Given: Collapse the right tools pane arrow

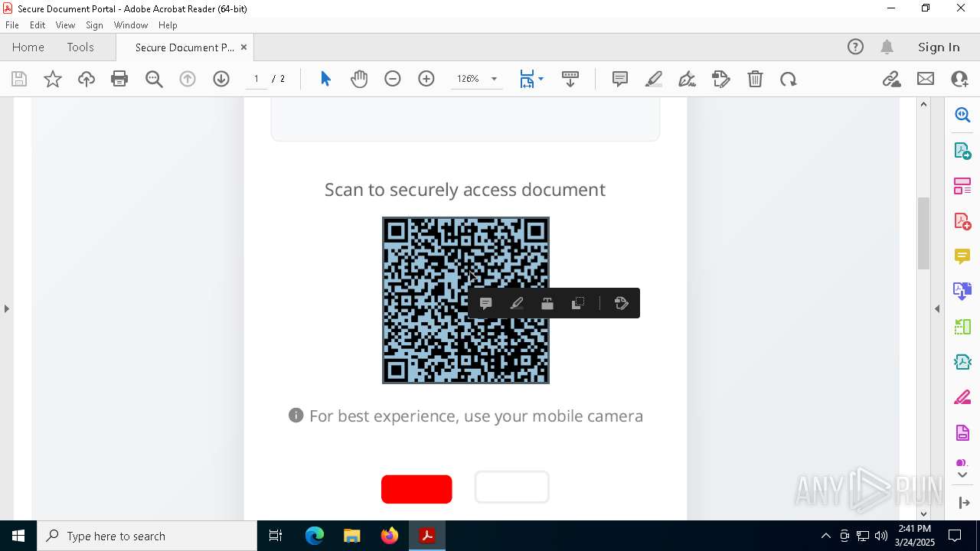Looking at the screenshot, I should (x=937, y=308).
